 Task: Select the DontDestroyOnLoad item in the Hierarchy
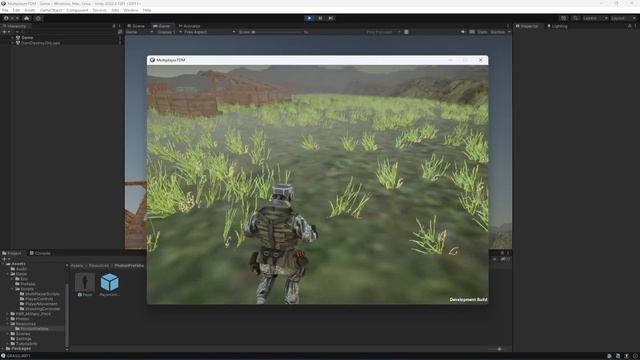coord(40,43)
